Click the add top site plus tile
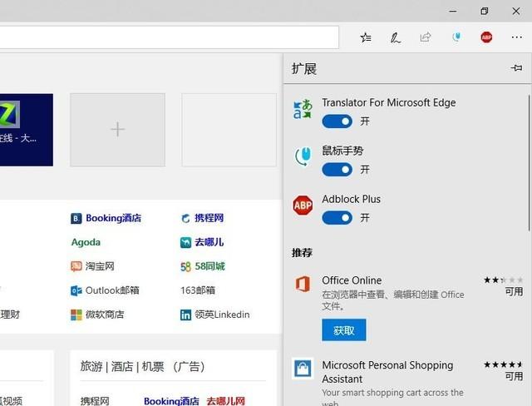This screenshot has height=406, width=532. (118, 130)
